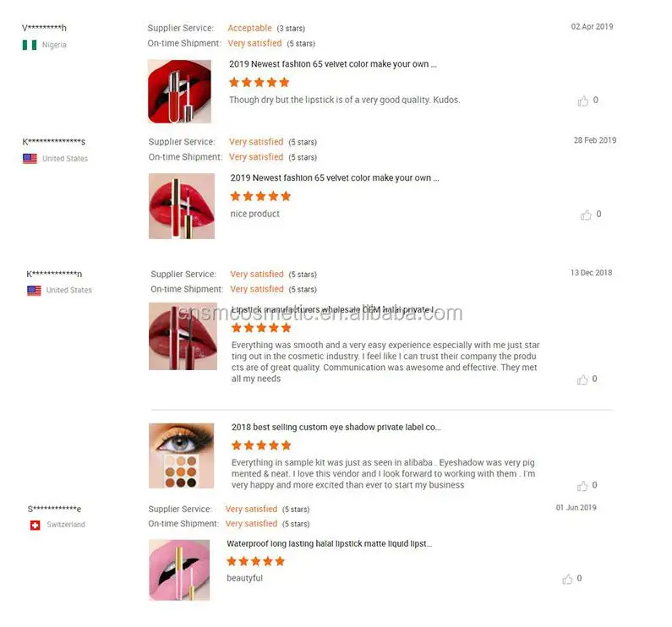This screenshot has height=627, width=672.
Task: Click the first United States flag icon
Action: pos(30,158)
